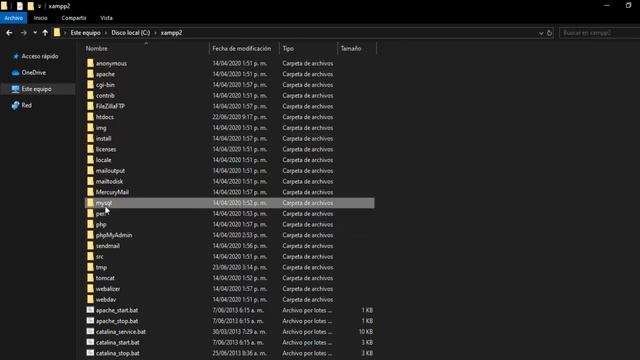Viewport: 640px width, 360px height.
Task: Select the mailtodisk folder icon
Action: click(90, 181)
